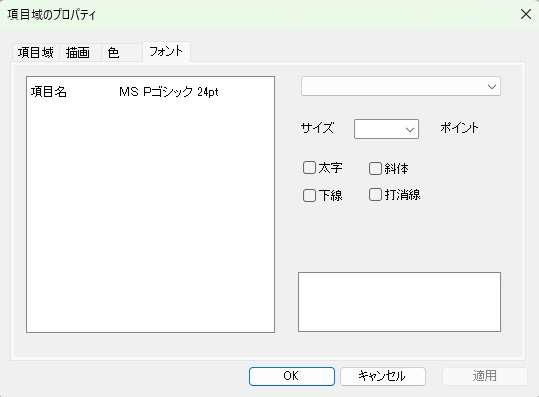Open the font name dropdown

point(401,86)
